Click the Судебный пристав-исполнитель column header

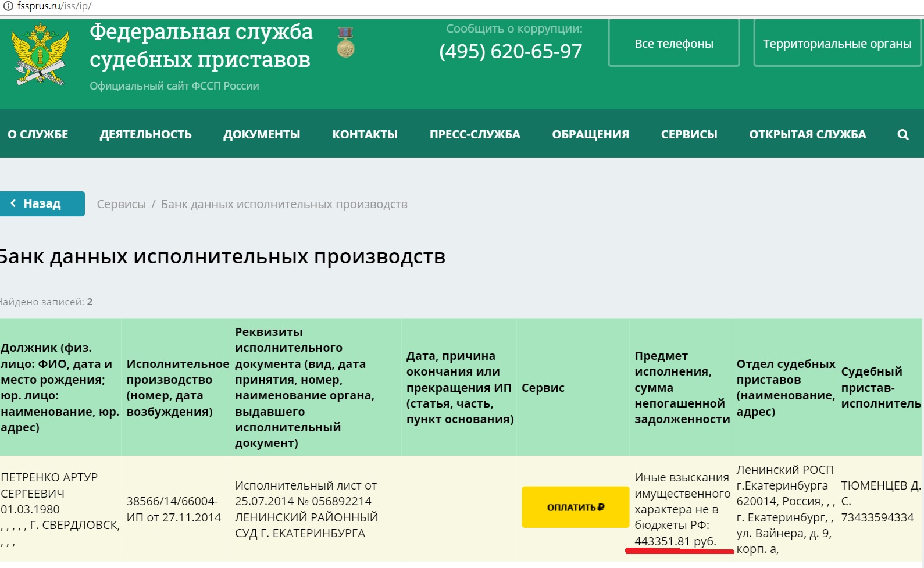[x=880, y=387]
